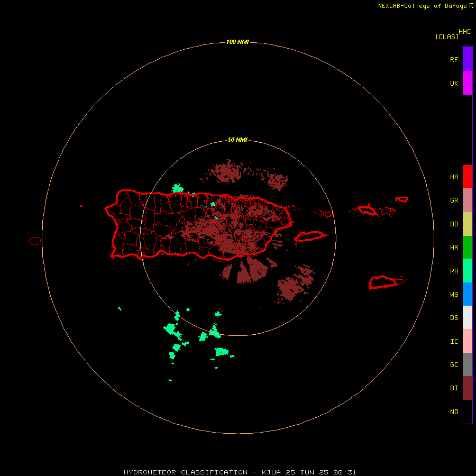Viewport: 476px width, 476px height.
Task: Click the WS legend label
Action: [x=454, y=295]
